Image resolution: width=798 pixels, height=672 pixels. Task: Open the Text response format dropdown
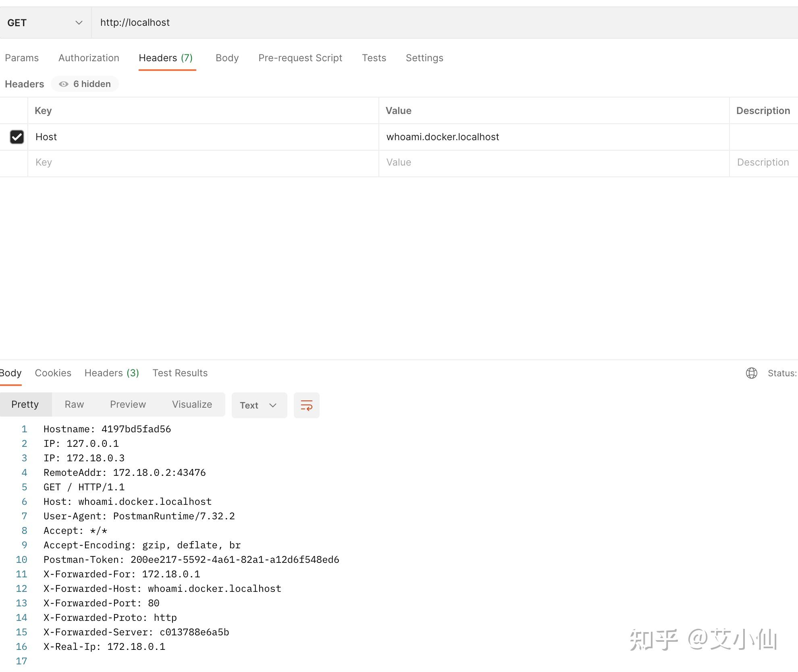point(259,405)
